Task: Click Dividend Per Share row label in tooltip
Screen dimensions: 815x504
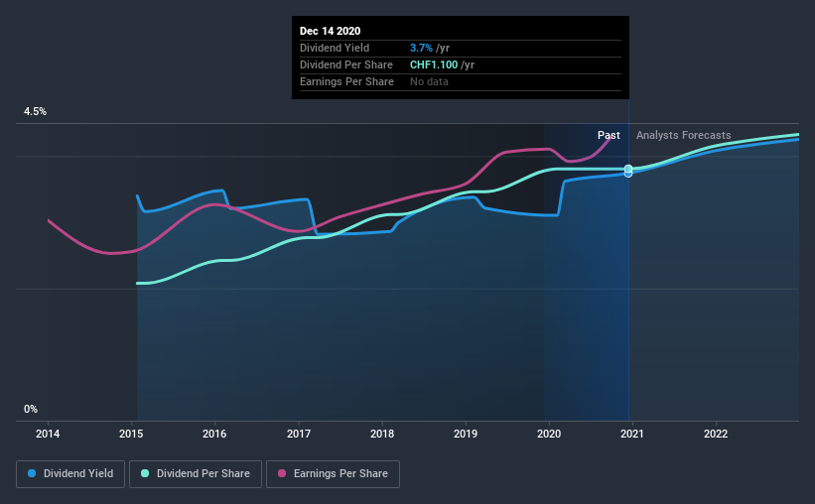Action: coord(346,64)
